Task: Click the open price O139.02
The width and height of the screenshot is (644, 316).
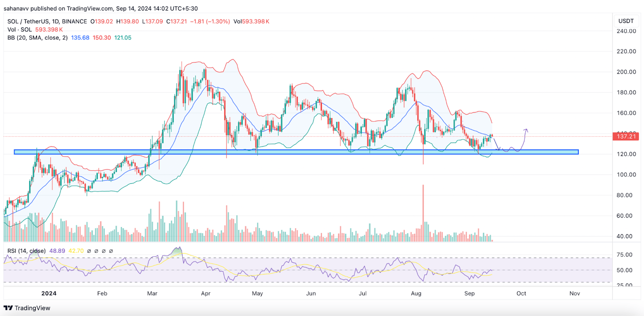Action: (101, 21)
